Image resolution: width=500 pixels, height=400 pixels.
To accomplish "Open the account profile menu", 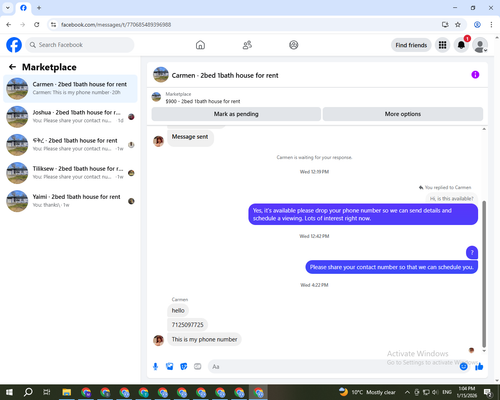I will point(480,45).
